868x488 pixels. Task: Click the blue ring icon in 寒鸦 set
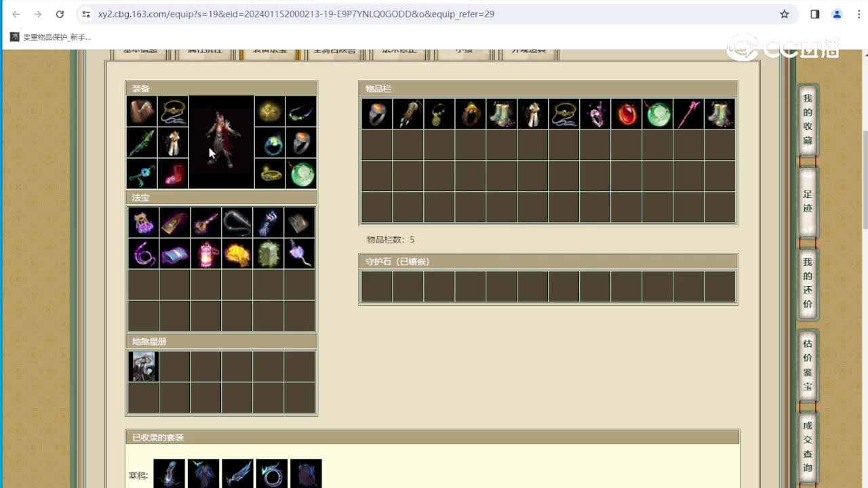point(272,473)
